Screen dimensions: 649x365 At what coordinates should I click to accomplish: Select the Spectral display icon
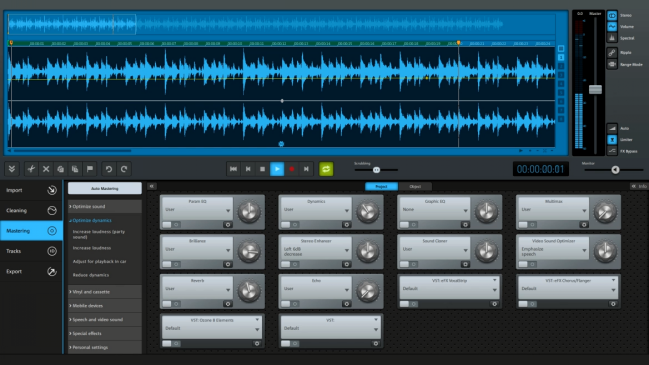612,38
